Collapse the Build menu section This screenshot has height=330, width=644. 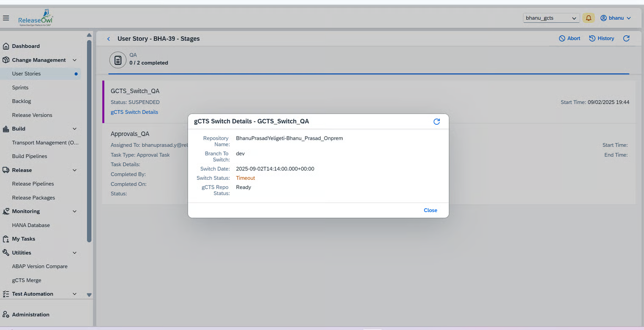(75, 129)
